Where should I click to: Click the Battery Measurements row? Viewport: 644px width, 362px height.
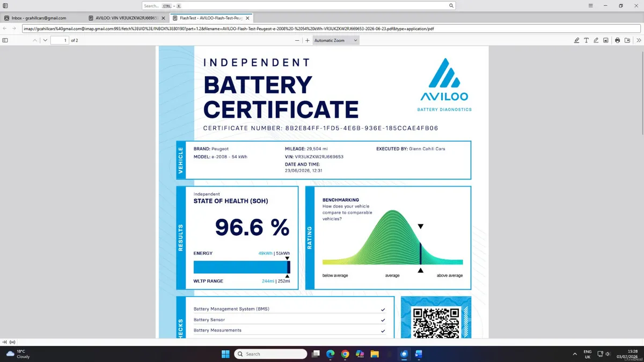pos(289,330)
